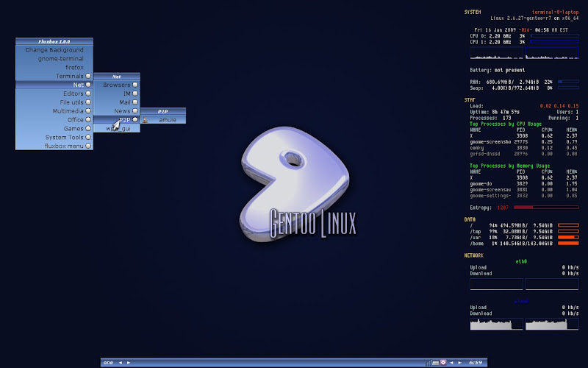Click the previous workspace arrow next to 'one'

(121, 363)
